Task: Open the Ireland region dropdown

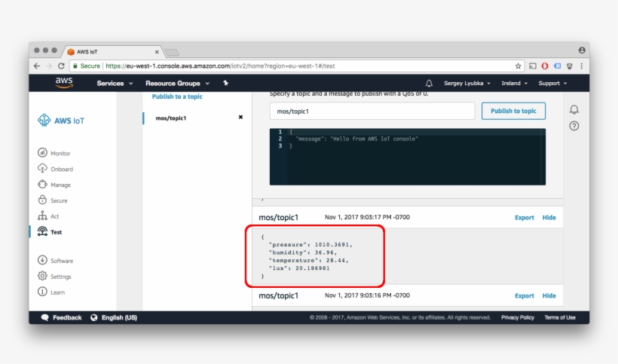Action: (514, 83)
